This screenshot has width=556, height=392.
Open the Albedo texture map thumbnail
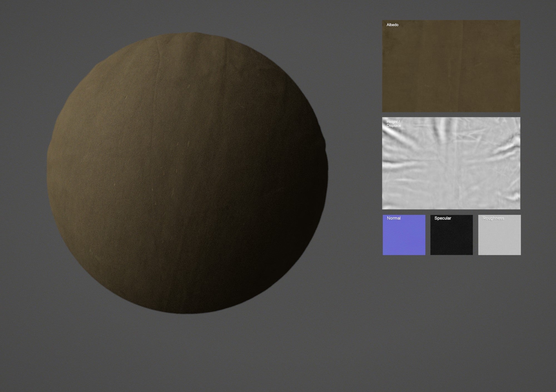(451, 66)
